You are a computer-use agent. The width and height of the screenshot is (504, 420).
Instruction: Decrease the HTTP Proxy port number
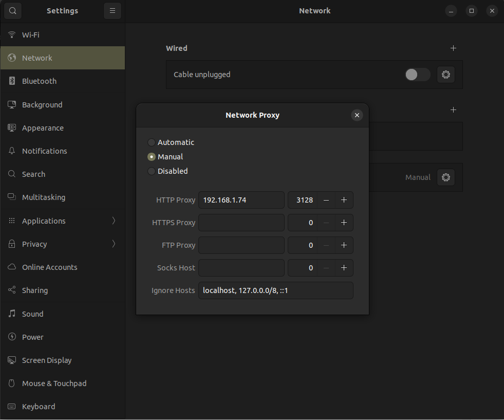[x=326, y=200]
